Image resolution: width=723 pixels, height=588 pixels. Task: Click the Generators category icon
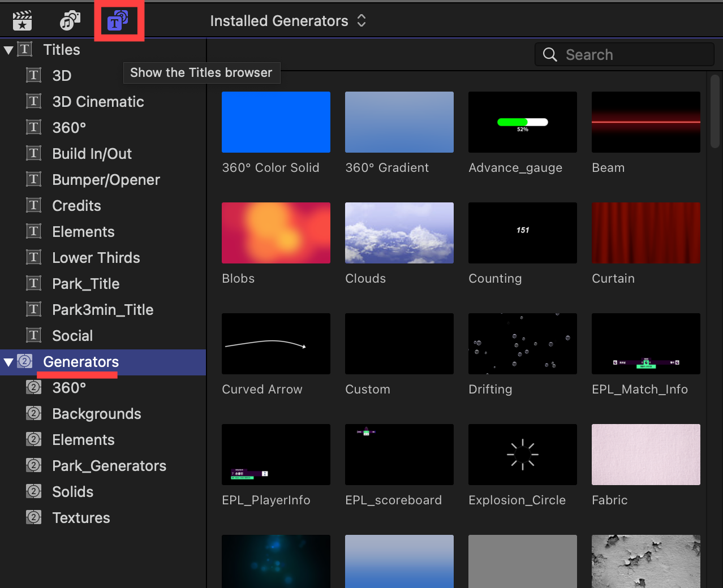coord(25,361)
